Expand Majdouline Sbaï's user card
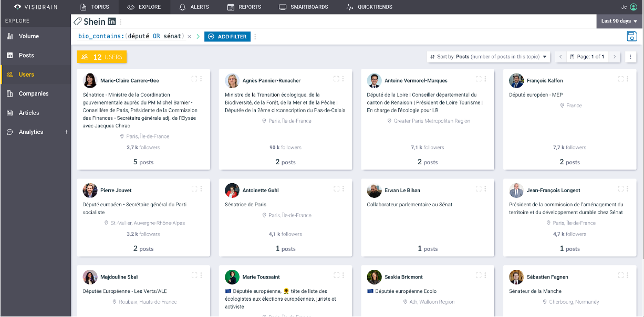 point(194,274)
